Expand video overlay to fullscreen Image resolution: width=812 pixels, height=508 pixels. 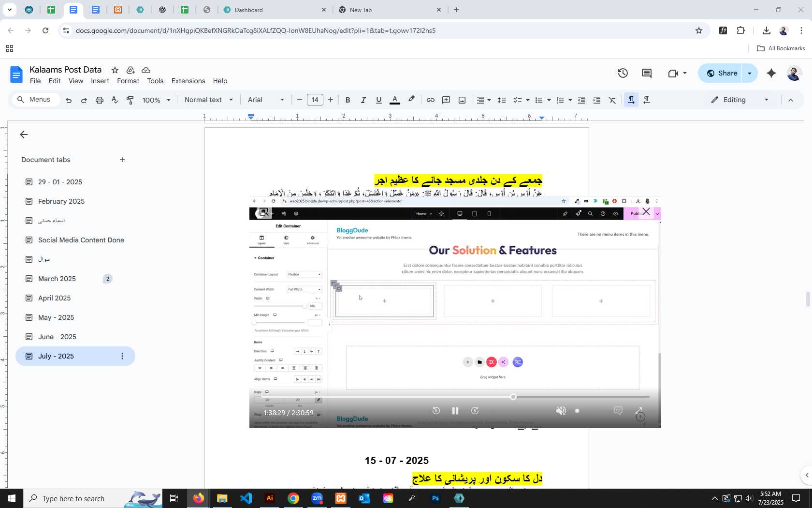click(639, 411)
